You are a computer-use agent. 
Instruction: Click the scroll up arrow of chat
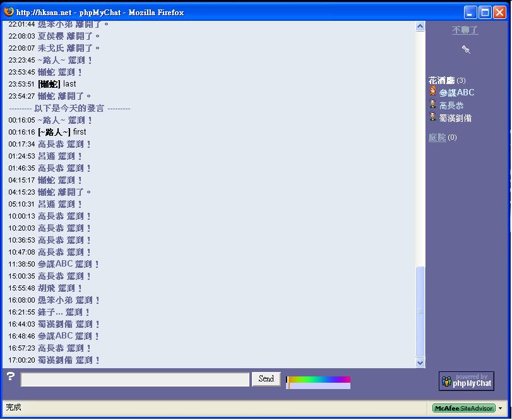pyautogui.click(x=420, y=26)
